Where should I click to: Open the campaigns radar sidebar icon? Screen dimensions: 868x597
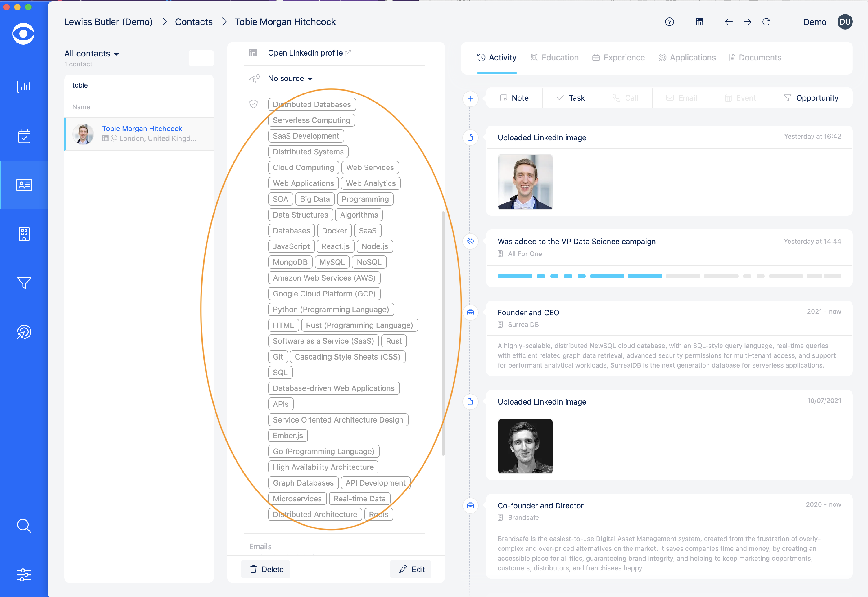point(24,332)
